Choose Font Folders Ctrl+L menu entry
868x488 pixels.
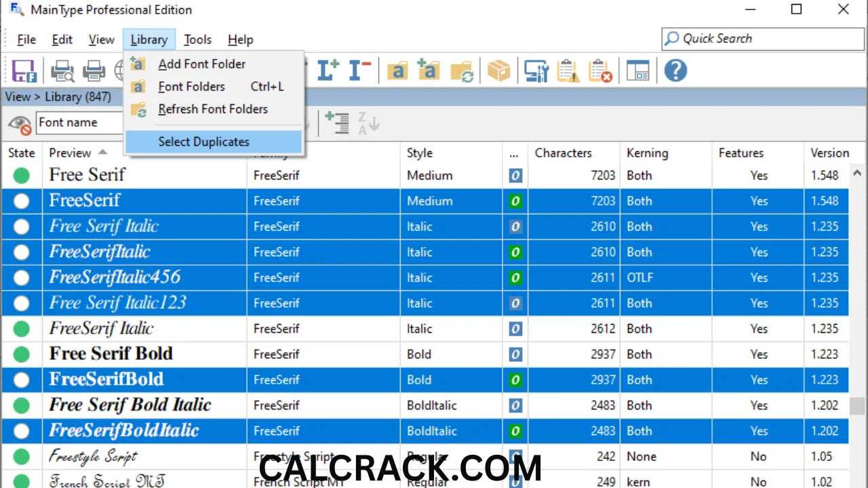click(214, 87)
